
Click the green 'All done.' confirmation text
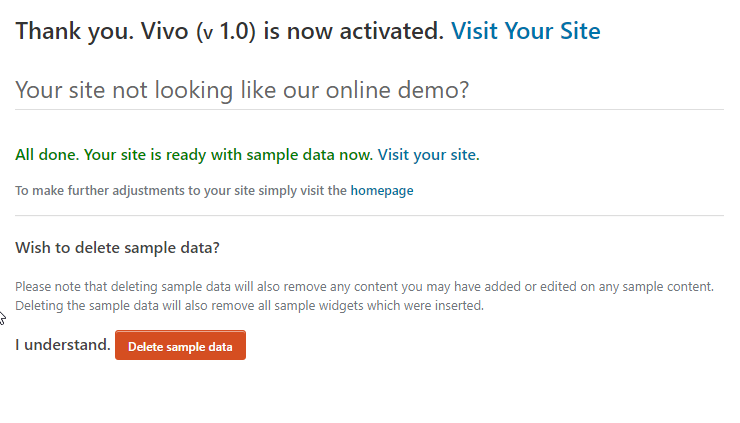(x=47, y=155)
